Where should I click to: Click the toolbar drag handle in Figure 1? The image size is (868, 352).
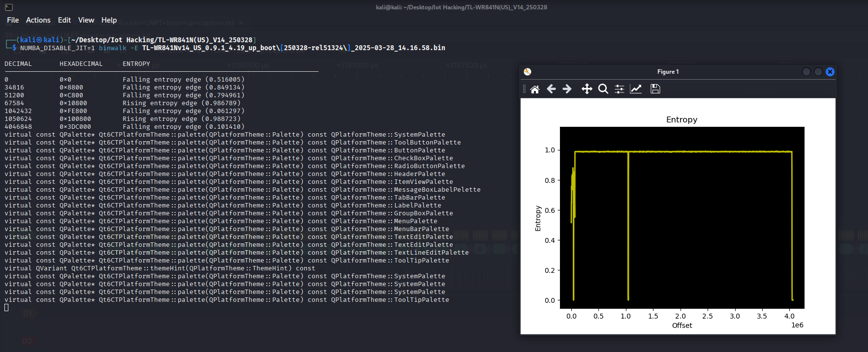tap(524, 89)
